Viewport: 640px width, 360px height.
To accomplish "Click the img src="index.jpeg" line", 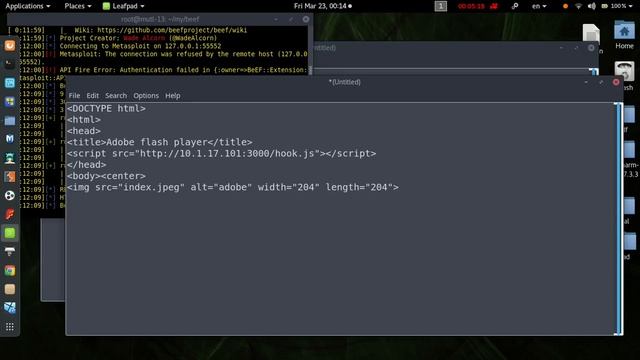I will 233,187.
